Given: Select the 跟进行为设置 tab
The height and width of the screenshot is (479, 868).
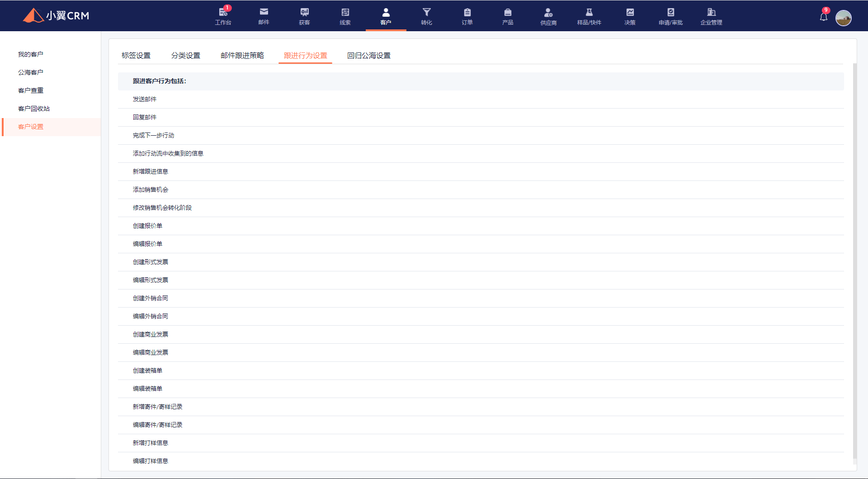Looking at the screenshot, I should [306, 55].
